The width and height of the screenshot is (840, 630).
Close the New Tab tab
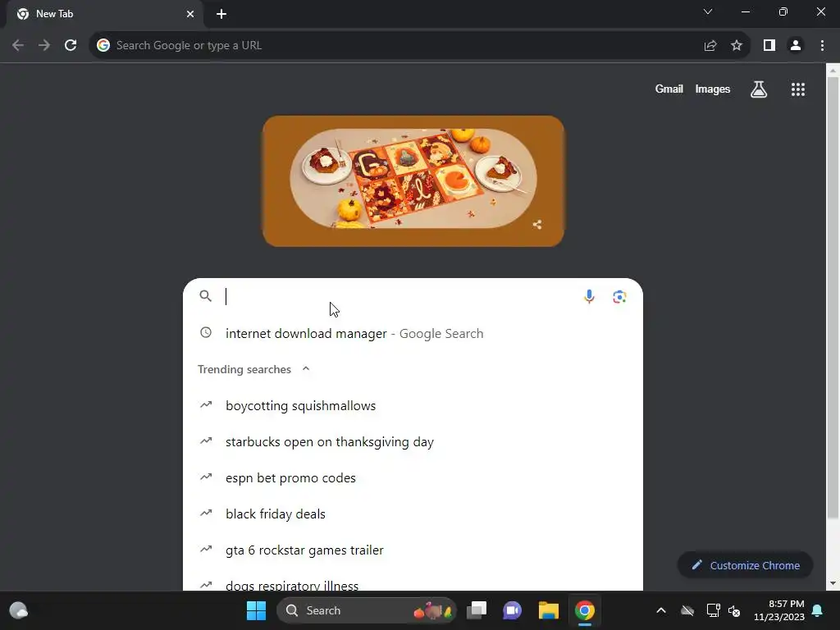[190, 14]
